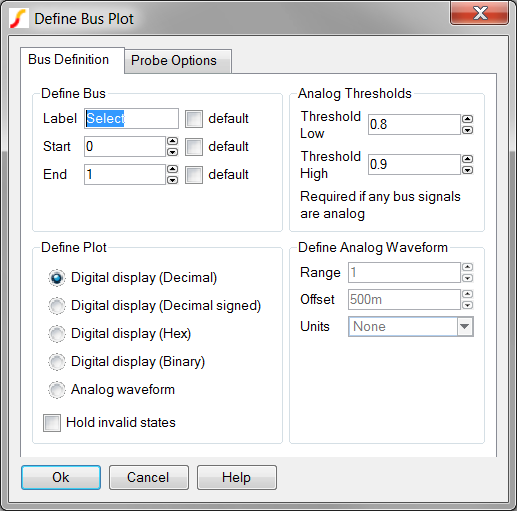Viewport: 517px width, 511px height.
Task: Decrease Start value with down arrow
Action: pos(172,152)
